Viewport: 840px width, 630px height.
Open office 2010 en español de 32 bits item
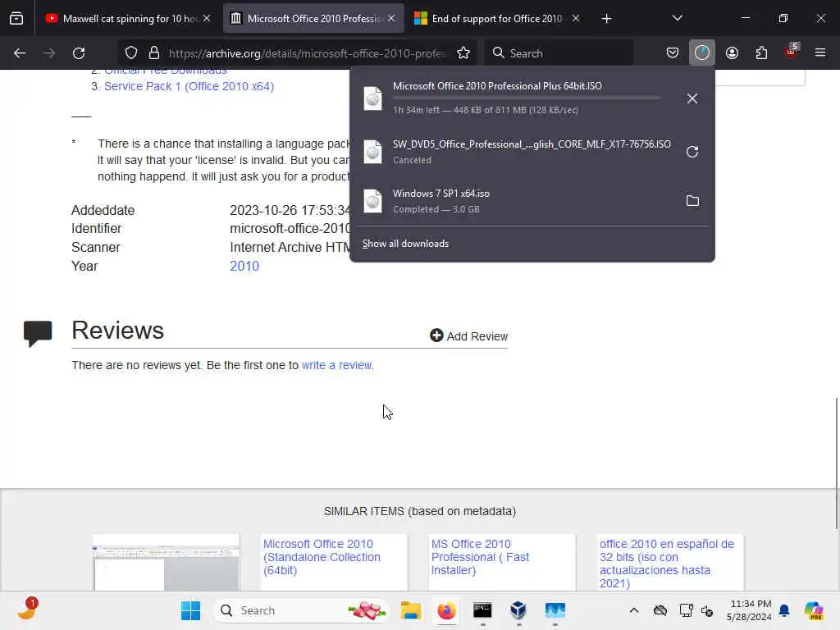coord(667,564)
